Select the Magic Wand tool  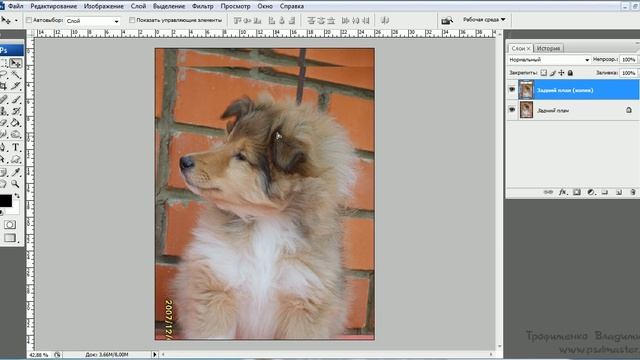[x=16, y=75]
